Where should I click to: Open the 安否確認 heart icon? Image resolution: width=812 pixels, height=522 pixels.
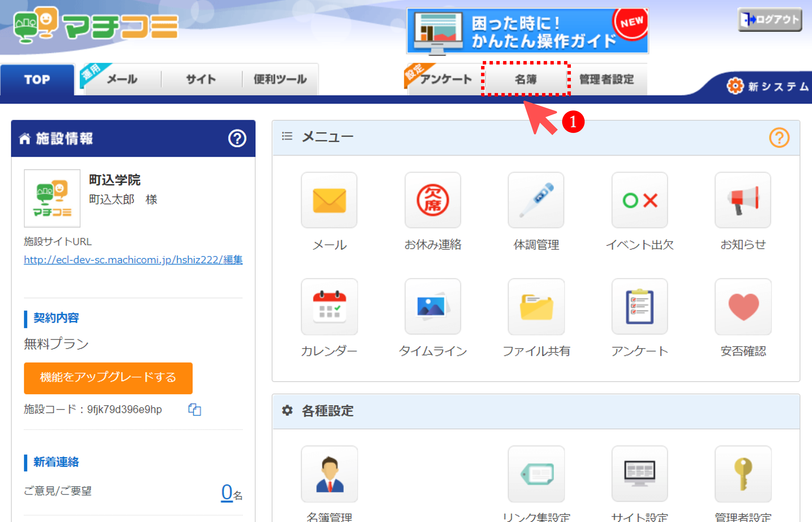coord(743,307)
